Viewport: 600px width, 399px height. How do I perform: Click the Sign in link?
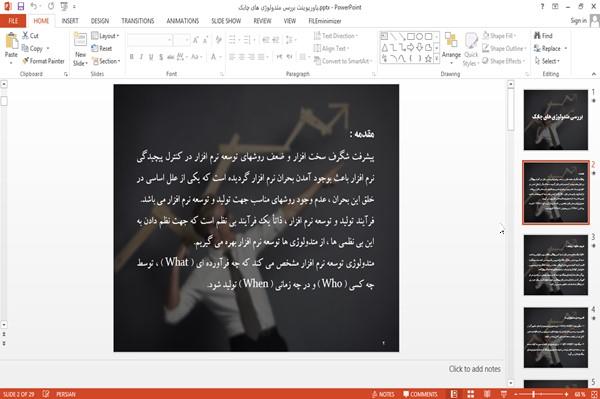click(x=578, y=21)
